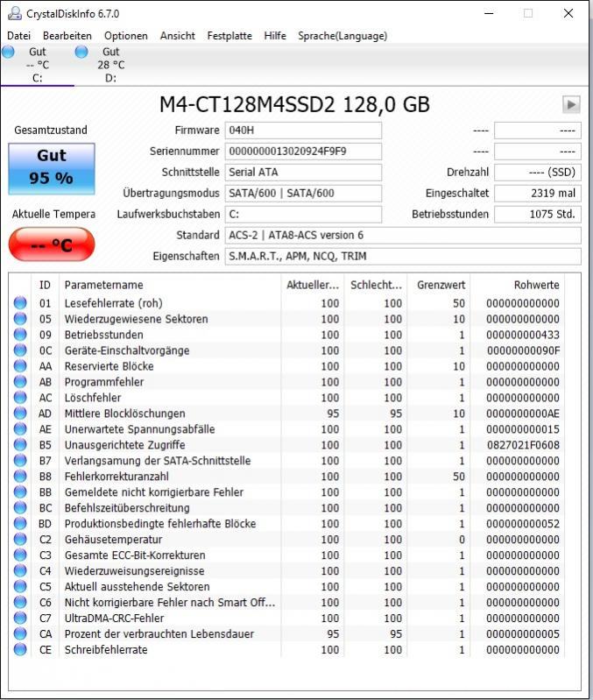Click status icon for Aktuell ausstehende Sektoren
The width and height of the screenshot is (593, 700).
pos(20,586)
